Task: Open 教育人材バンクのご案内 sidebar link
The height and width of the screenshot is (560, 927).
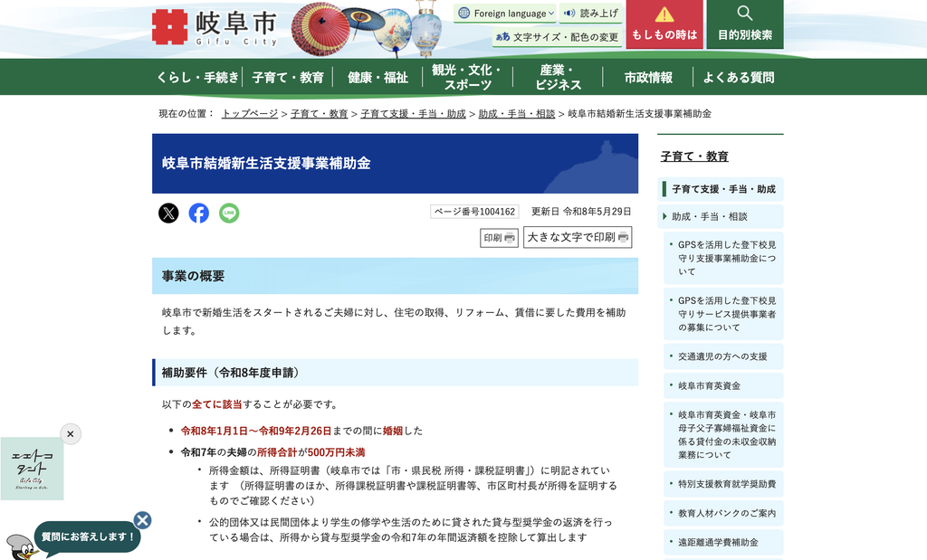Action: click(x=723, y=513)
